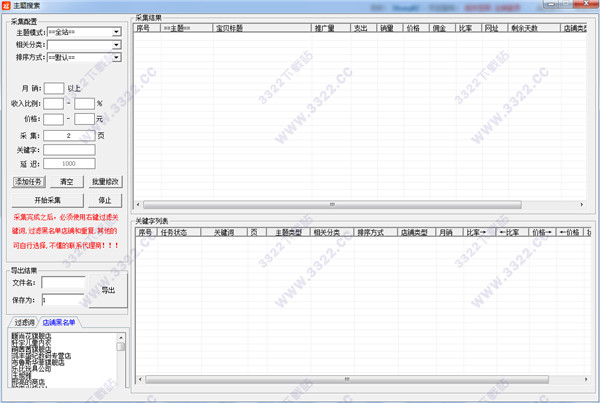Click 序号 column header in 关键字列表
Image resolution: width=600 pixels, height=403 pixels.
tap(146, 232)
